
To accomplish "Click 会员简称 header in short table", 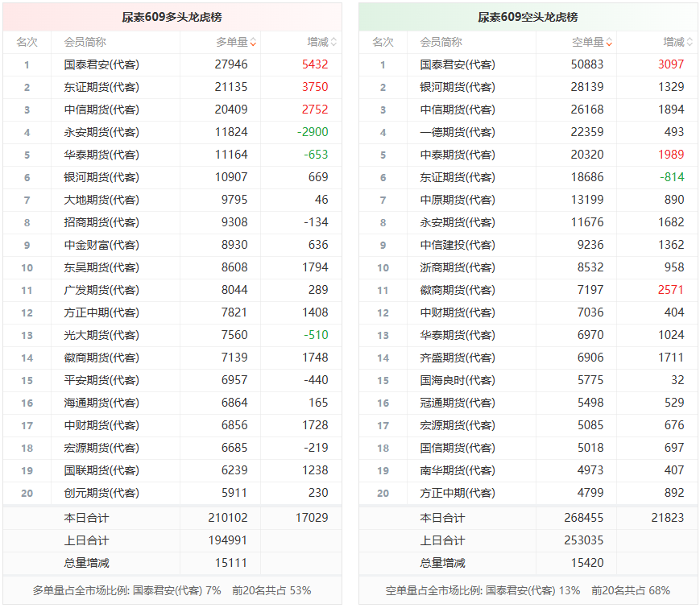I will tap(441, 43).
